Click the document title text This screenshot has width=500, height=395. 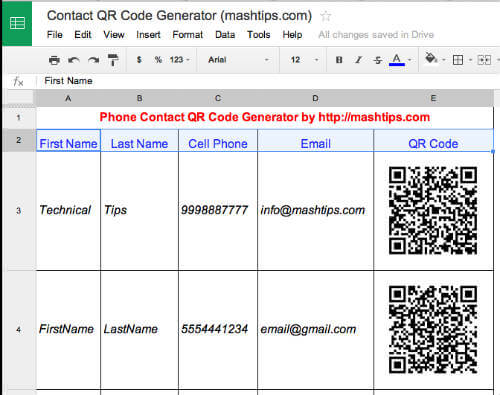tap(179, 16)
